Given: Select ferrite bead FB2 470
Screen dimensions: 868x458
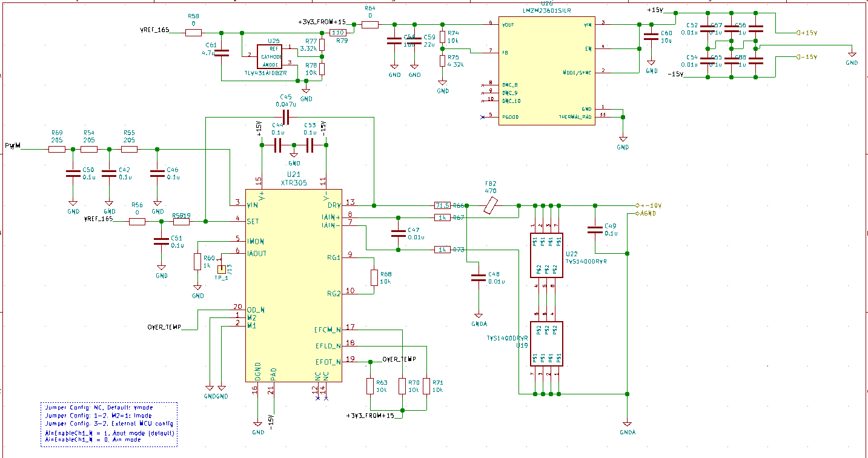Looking at the screenshot, I should (489, 206).
